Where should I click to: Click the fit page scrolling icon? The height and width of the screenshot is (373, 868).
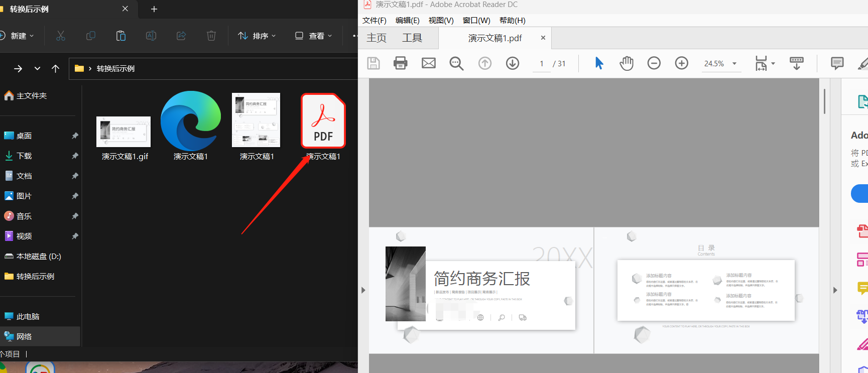coord(761,63)
